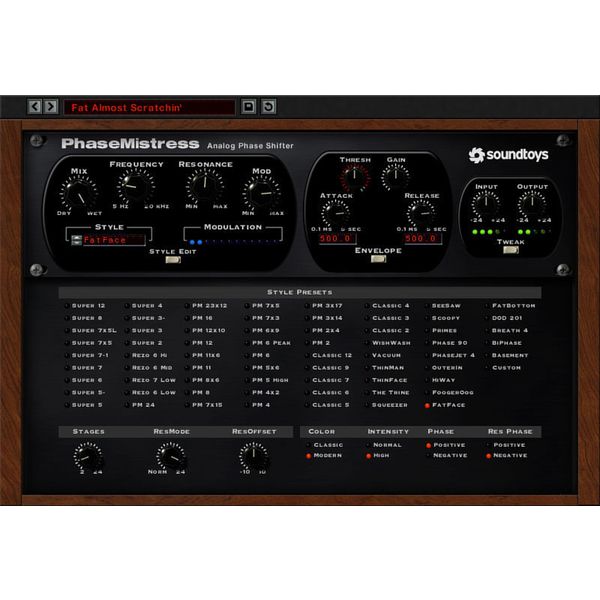Click the ResOffset knob
Viewport: 600px width, 600px height.
(x=253, y=456)
